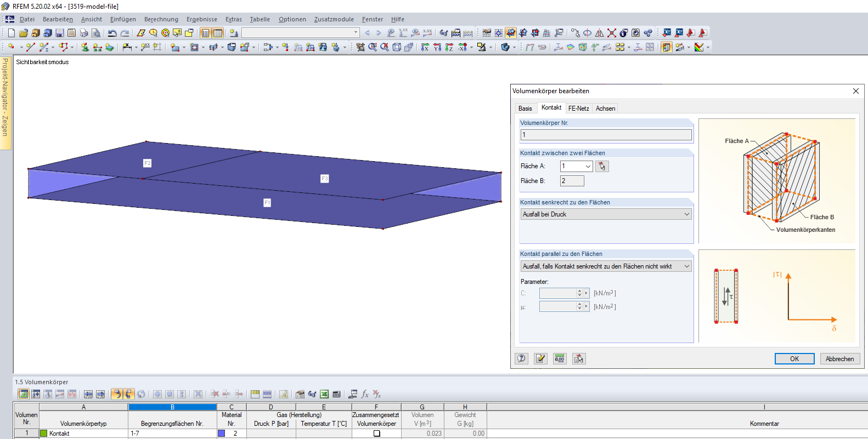This screenshot has width=868, height=439.
Task: View in Z direction
Action: pyautogui.click(x=449, y=47)
